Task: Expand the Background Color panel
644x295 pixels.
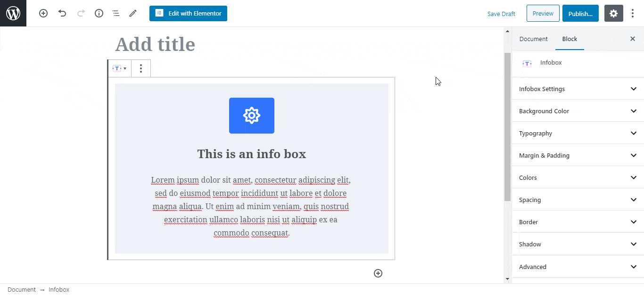Action: coord(577,110)
